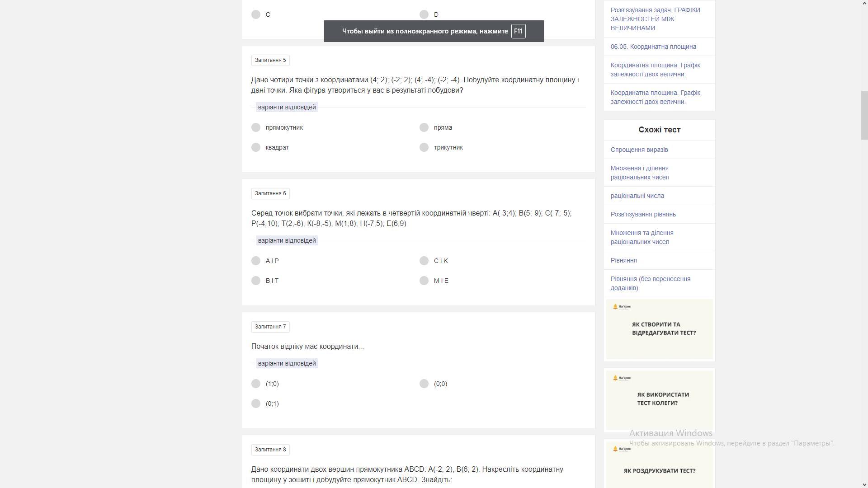Choose (1;0) answer in question 7
This screenshot has width=868, height=488.
click(256, 384)
